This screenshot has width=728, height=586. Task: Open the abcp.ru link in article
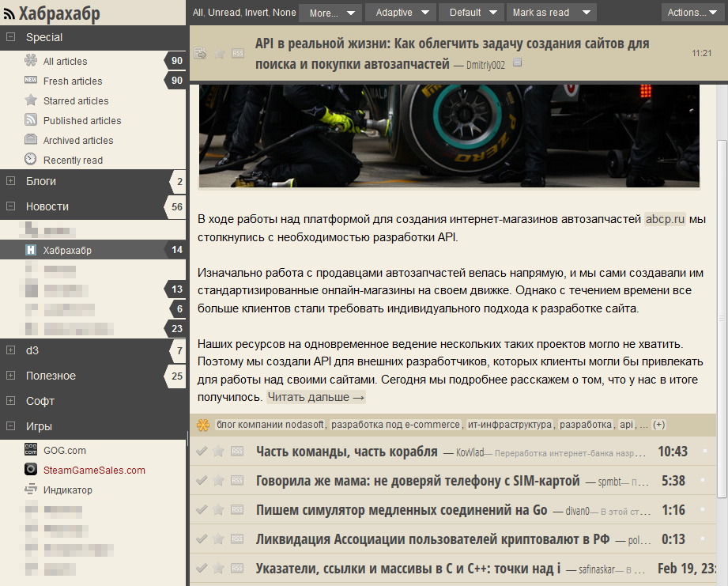[665, 219]
